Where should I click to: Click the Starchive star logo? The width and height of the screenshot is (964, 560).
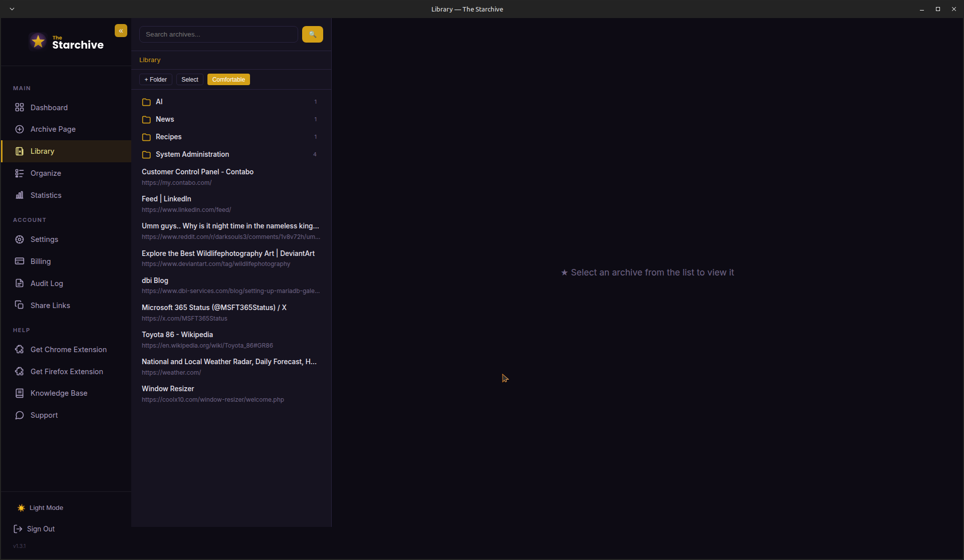(x=38, y=41)
